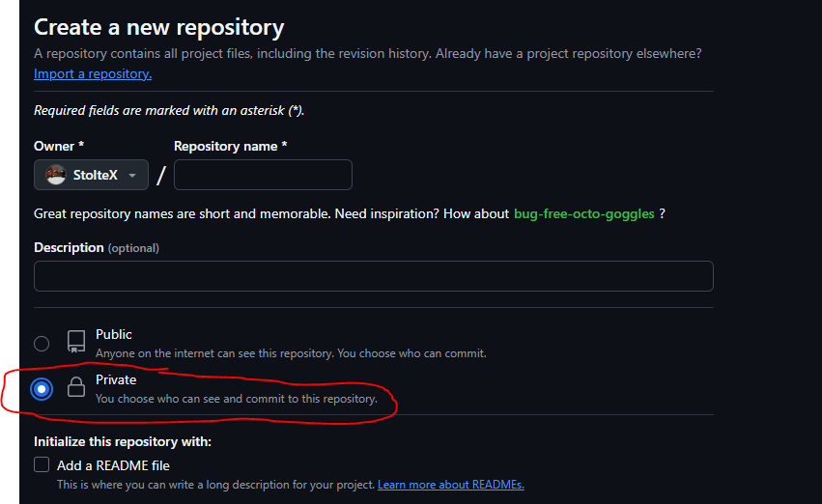Viewport: 822px width, 504px height.
Task: Click the Private option label text
Action: coord(116,379)
